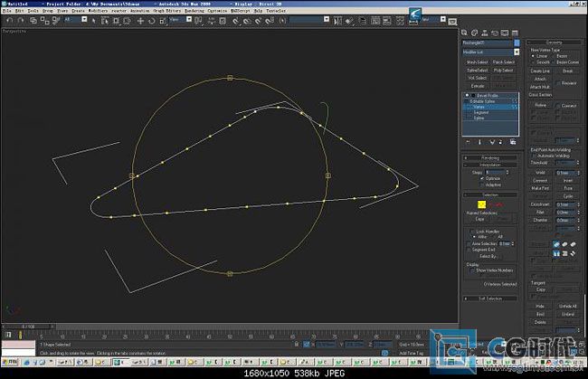The image size is (588, 379).
Task: Open the Utilities command panel tab
Action: pyautogui.click(x=515, y=33)
